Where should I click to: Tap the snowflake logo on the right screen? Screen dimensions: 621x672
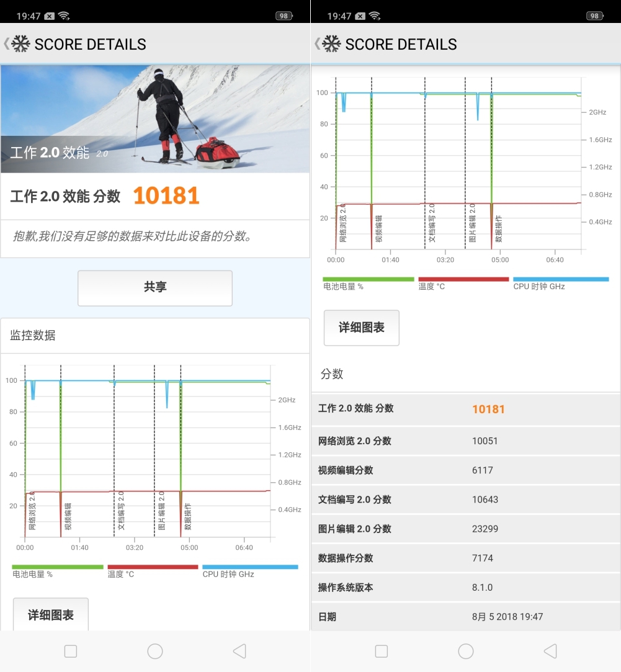coord(331,43)
